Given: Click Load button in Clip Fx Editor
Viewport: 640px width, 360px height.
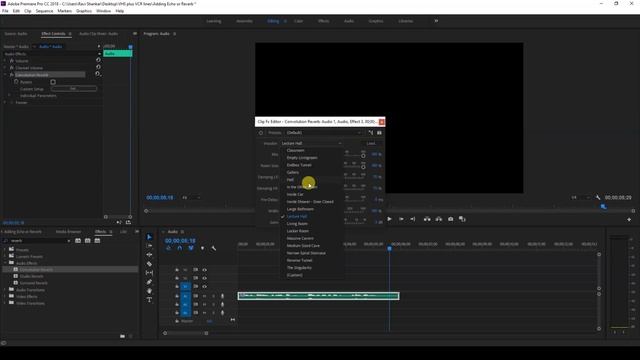Looking at the screenshot, I should tap(371, 144).
